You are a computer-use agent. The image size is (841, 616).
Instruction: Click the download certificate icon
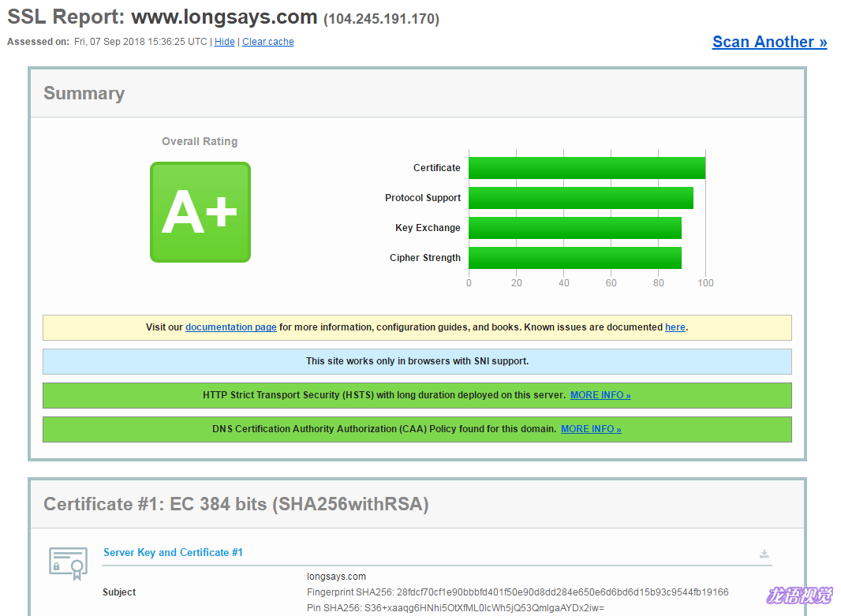pos(764,554)
